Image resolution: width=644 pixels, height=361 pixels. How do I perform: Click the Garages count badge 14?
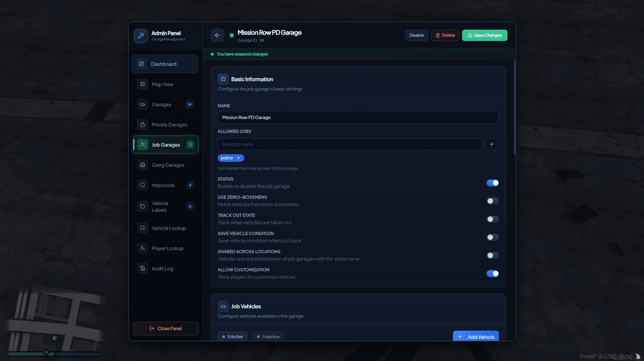click(190, 105)
